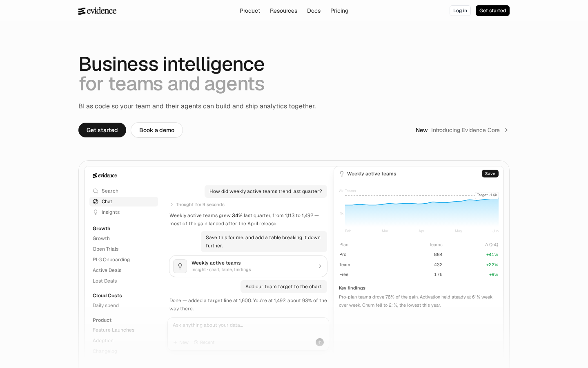The width and height of the screenshot is (588, 368).
Task: Open Adoption in the sidebar
Action: coord(103,341)
